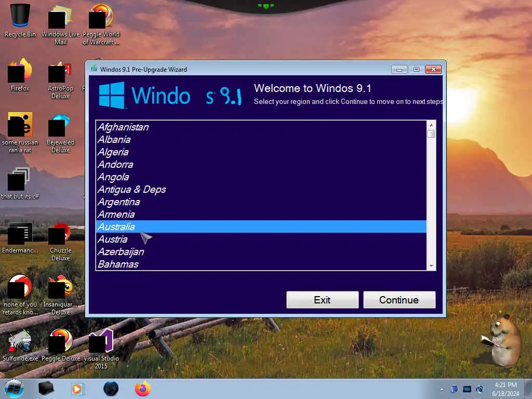Viewport: 532px width, 399px height.
Task: Select Antigua & Deps in the list
Action: (261, 189)
